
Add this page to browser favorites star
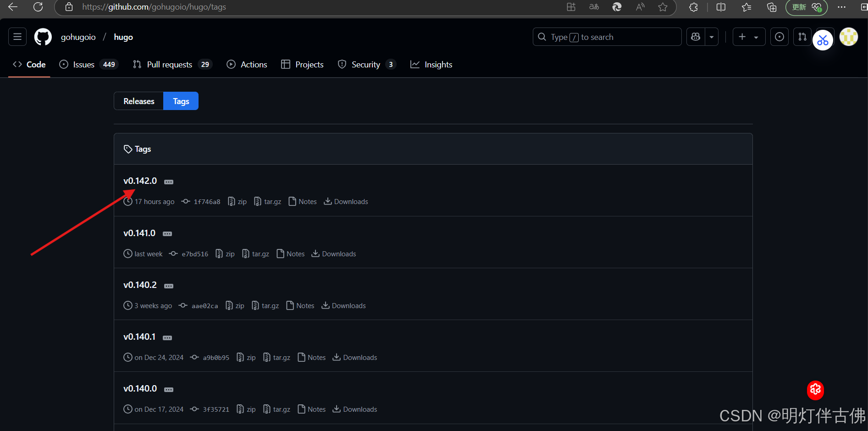(663, 7)
